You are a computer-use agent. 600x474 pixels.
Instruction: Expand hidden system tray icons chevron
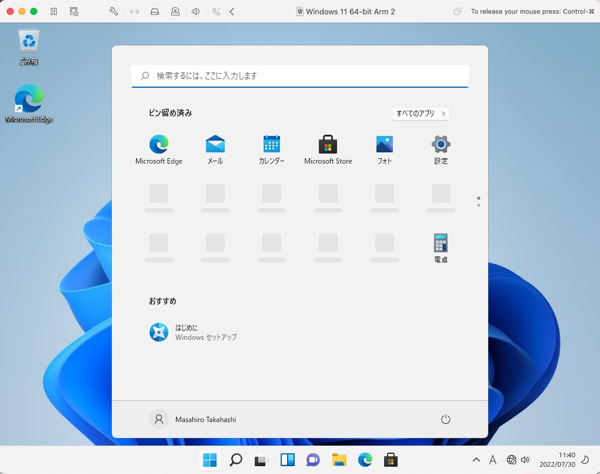(x=476, y=459)
